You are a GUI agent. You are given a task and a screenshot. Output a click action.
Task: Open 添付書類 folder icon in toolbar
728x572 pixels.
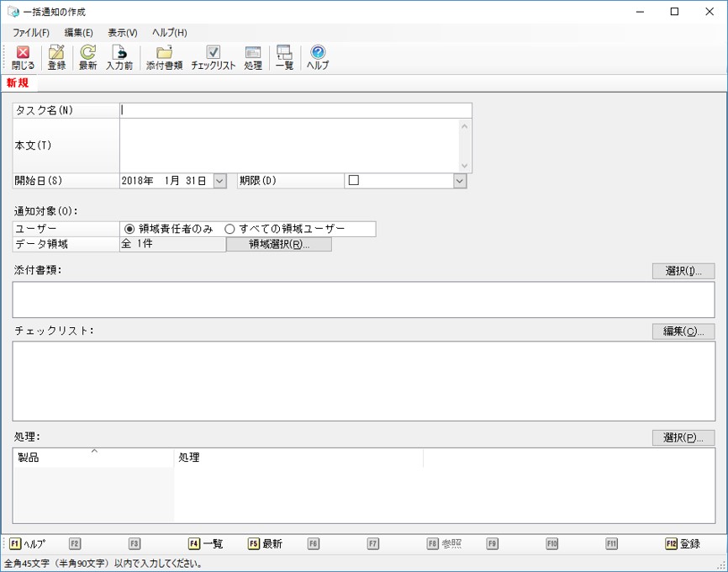click(164, 57)
